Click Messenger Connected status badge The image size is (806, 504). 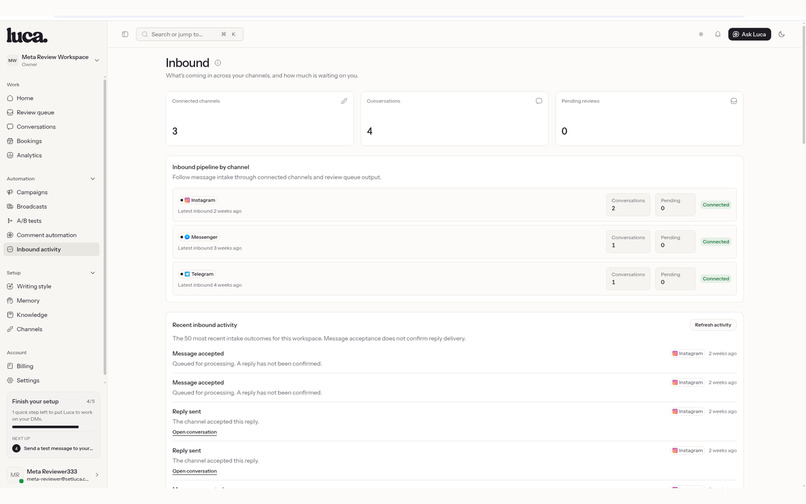pyautogui.click(x=716, y=242)
